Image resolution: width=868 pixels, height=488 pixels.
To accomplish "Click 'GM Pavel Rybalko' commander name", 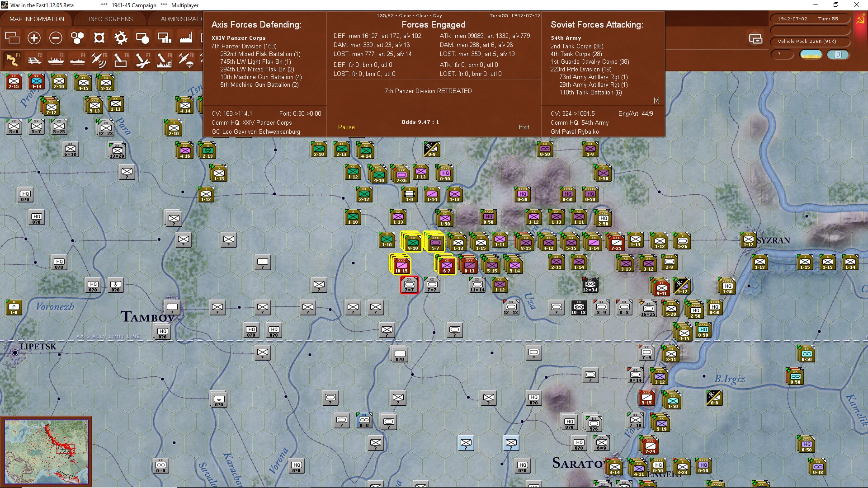I will pyautogui.click(x=575, y=132).
